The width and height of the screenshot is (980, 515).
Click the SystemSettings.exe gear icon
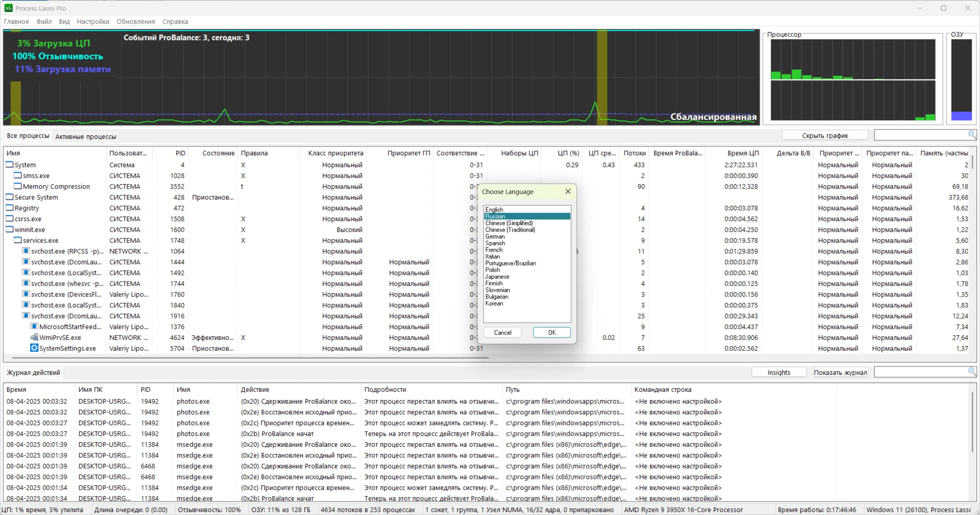click(x=34, y=348)
